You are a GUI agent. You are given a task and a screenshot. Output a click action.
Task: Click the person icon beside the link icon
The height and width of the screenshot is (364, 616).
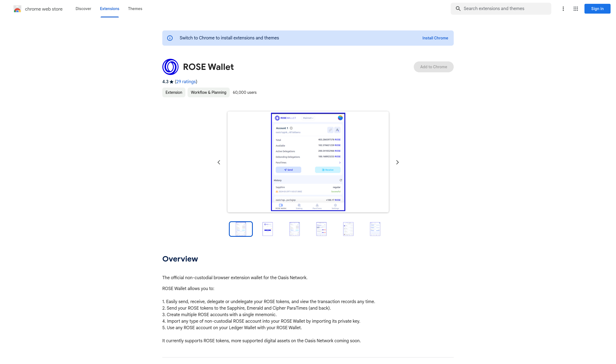pos(337,130)
